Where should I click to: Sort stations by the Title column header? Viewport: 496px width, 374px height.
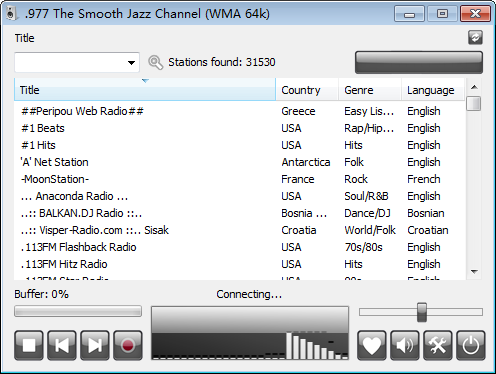click(x=145, y=90)
